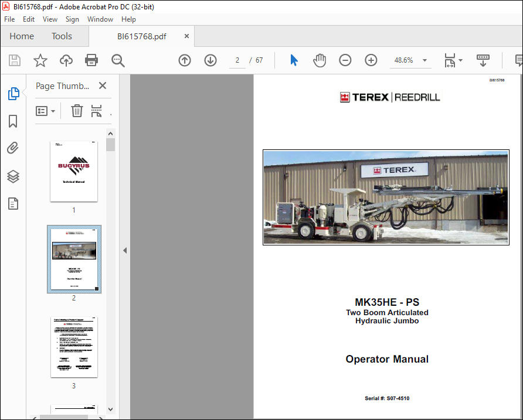523x420 pixels.
Task: Click the drill jumbo photo in document
Action: pos(386,197)
